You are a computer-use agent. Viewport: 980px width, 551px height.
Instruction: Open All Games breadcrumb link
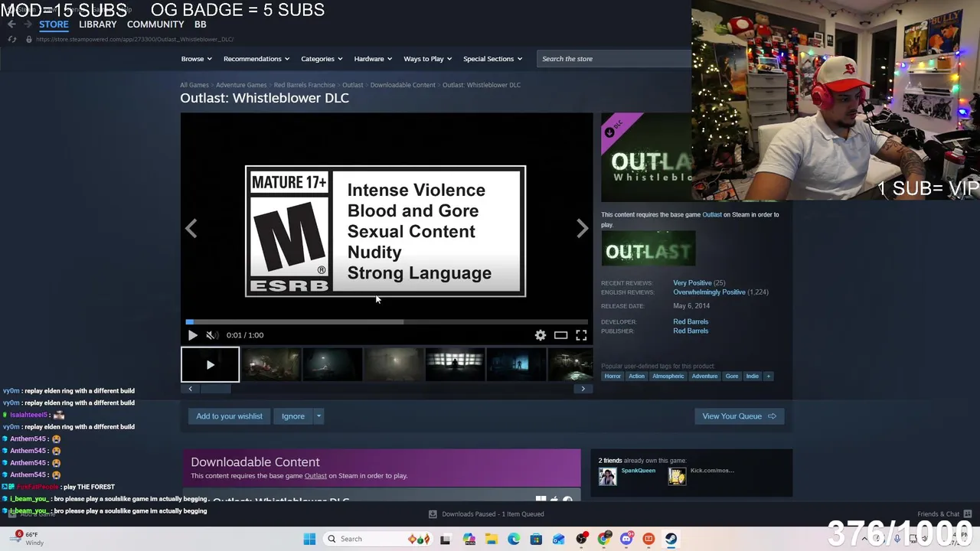pyautogui.click(x=194, y=85)
